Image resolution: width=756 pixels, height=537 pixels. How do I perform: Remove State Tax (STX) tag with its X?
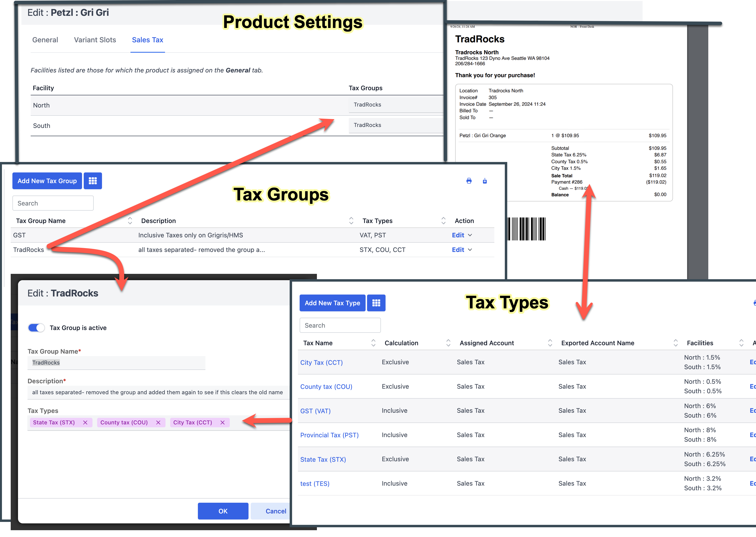[85, 423]
